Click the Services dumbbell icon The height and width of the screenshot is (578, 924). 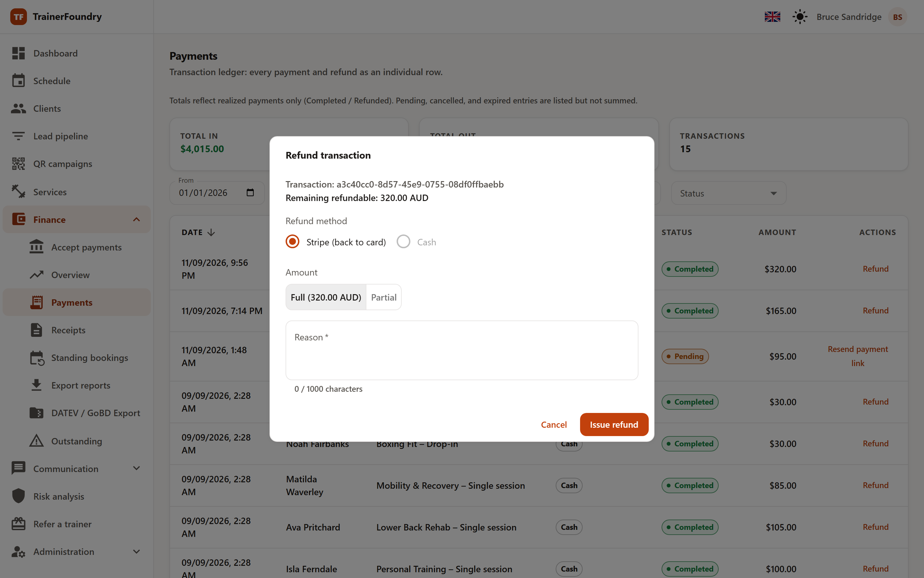point(18,191)
